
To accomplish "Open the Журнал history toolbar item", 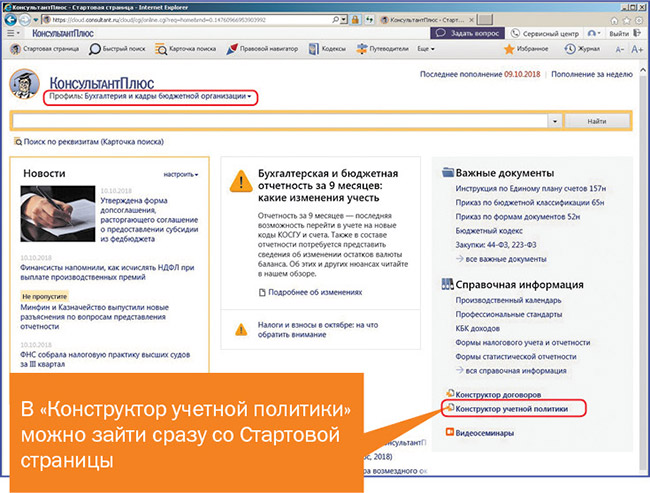I will coord(582,49).
